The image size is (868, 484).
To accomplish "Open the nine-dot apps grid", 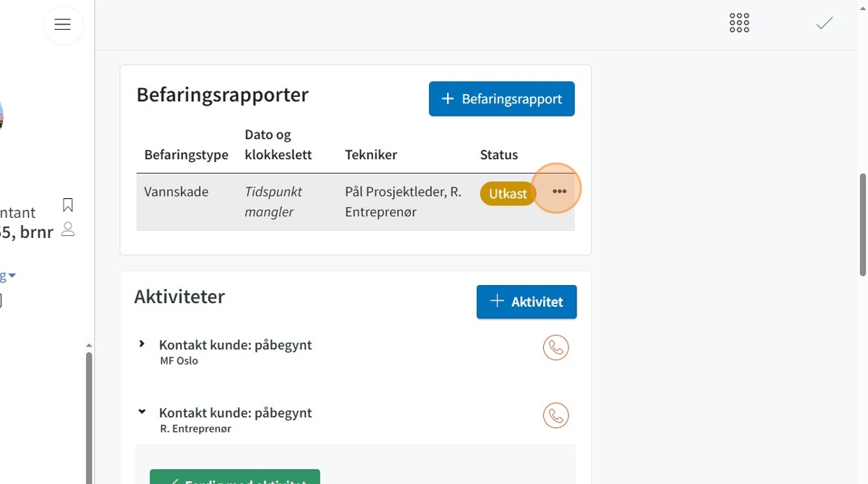I will [739, 23].
